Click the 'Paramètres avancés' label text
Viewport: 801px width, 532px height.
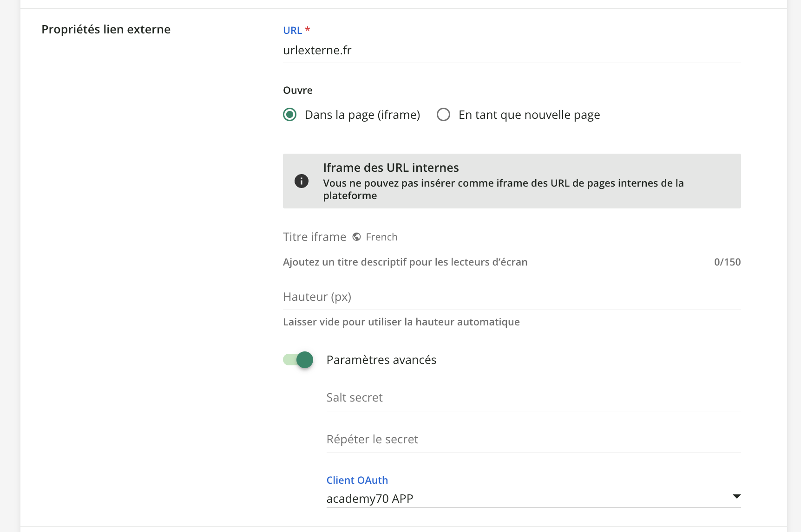pyautogui.click(x=381, y=360)
